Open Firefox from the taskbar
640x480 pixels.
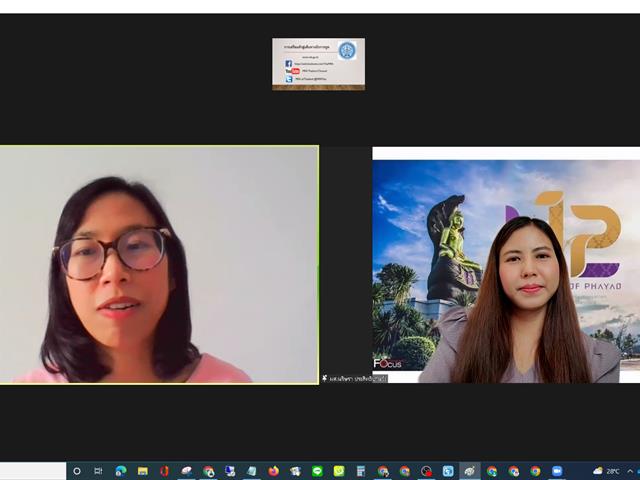[273, 471]
